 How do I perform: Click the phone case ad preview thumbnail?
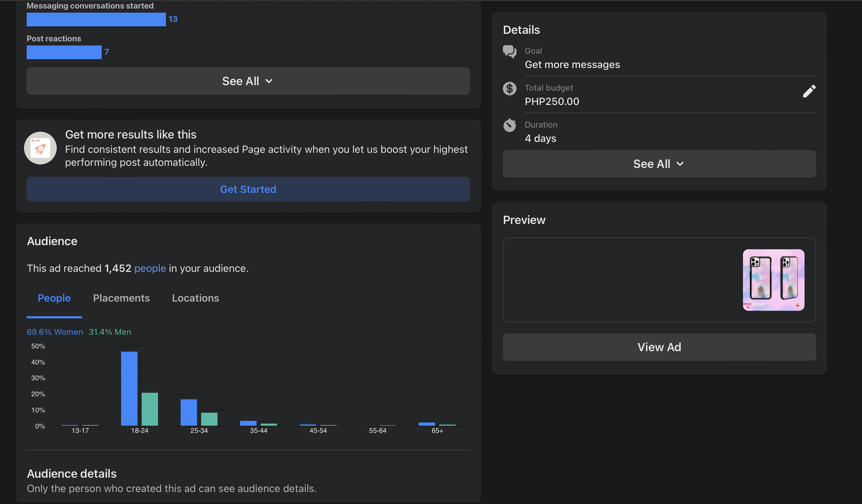point(773,280)
